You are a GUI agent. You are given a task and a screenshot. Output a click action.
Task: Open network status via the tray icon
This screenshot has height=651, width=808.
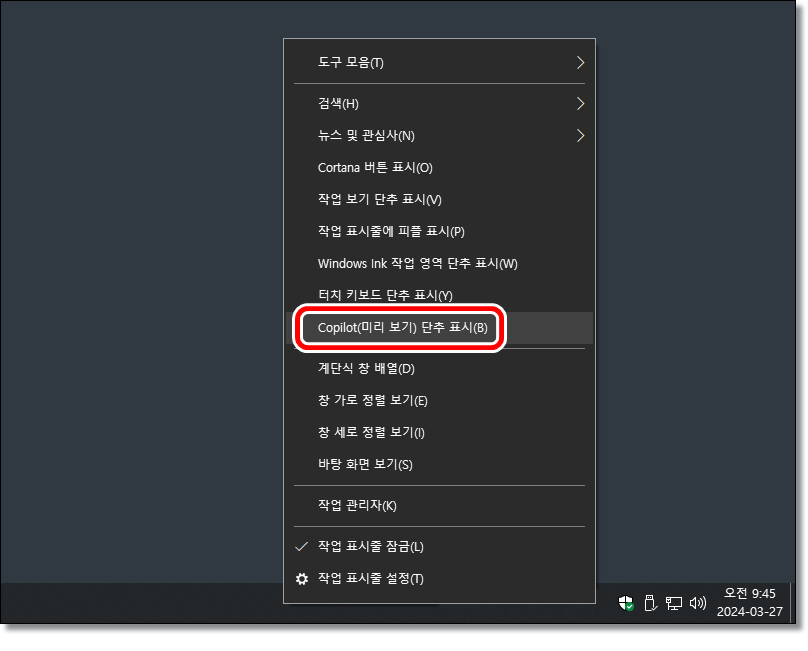click(x=674, y=602)
